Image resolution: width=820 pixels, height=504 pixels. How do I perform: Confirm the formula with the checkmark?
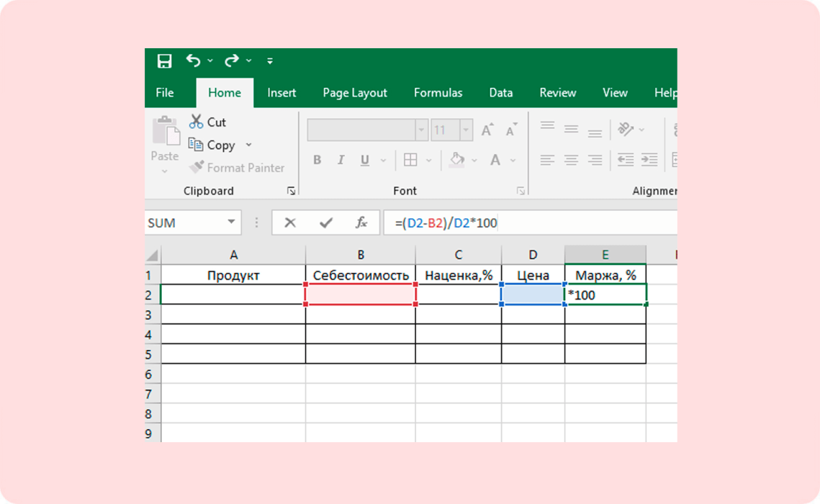pos(326,223)
